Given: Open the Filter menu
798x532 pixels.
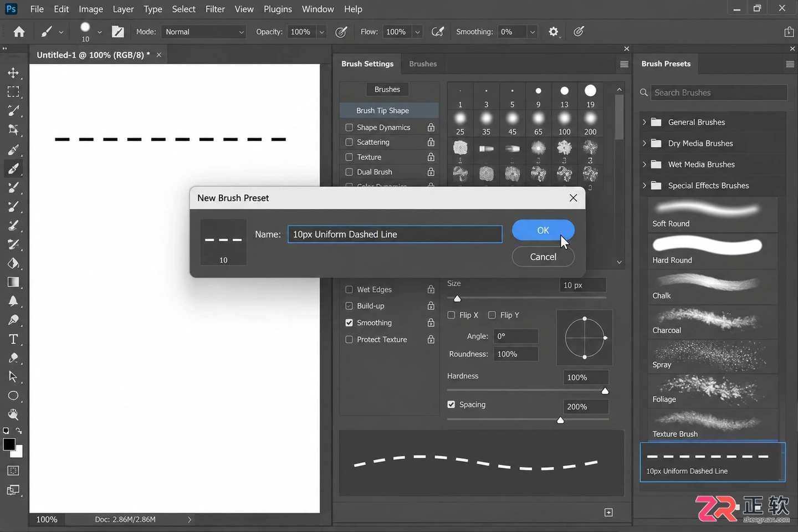Looking at the screenshot, I should pyautogui.click(x=215, y=9).
